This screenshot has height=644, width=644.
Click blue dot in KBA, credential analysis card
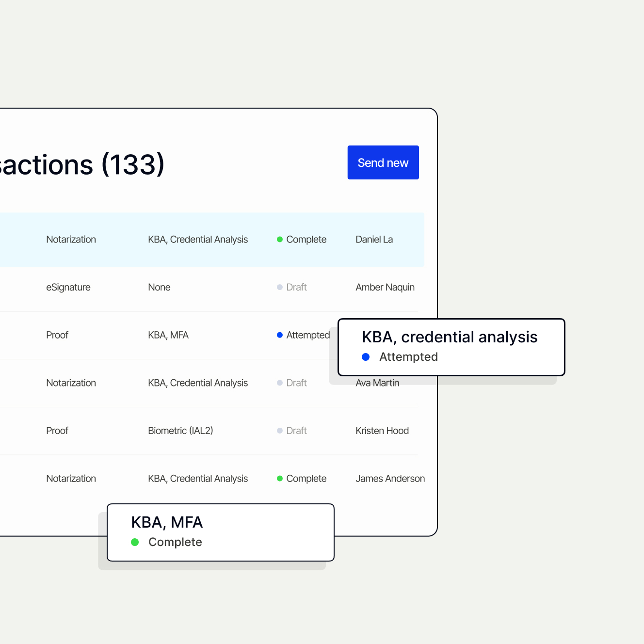tap(366, 357)
